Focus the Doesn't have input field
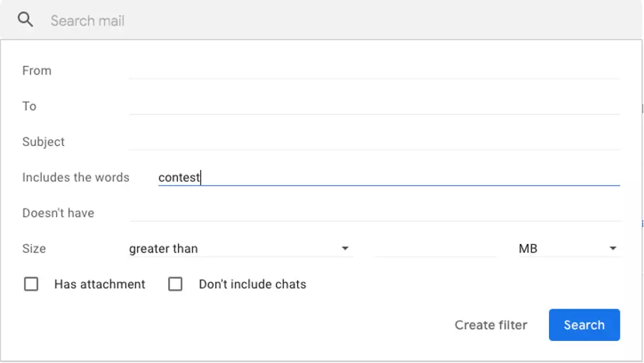644x363 pixels. click(374, 213)
